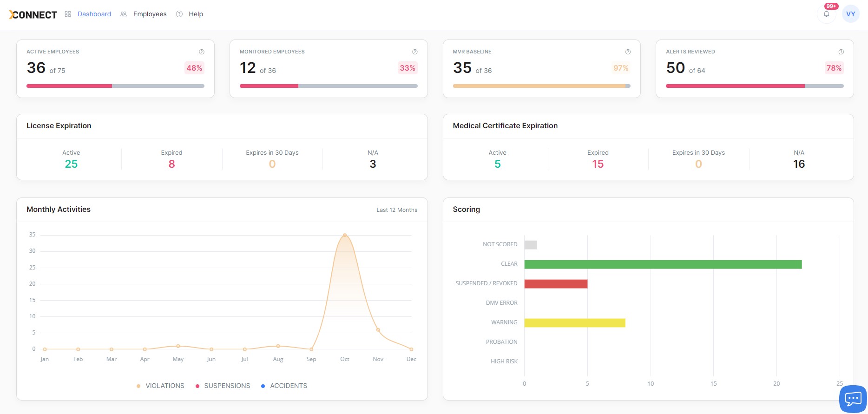Open notifications bell icon
Viewport: 868px width, 414px height.
[x=826, y=14]
